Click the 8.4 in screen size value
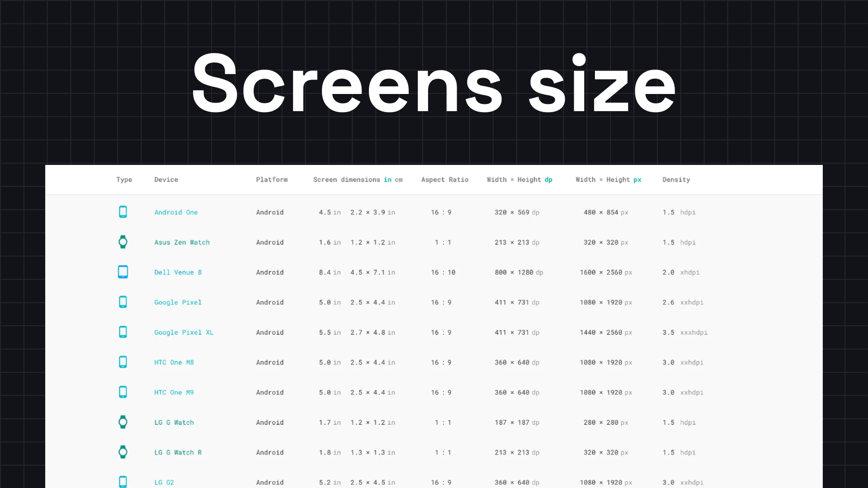The image size is (868, 488). [x=330, y=272]
